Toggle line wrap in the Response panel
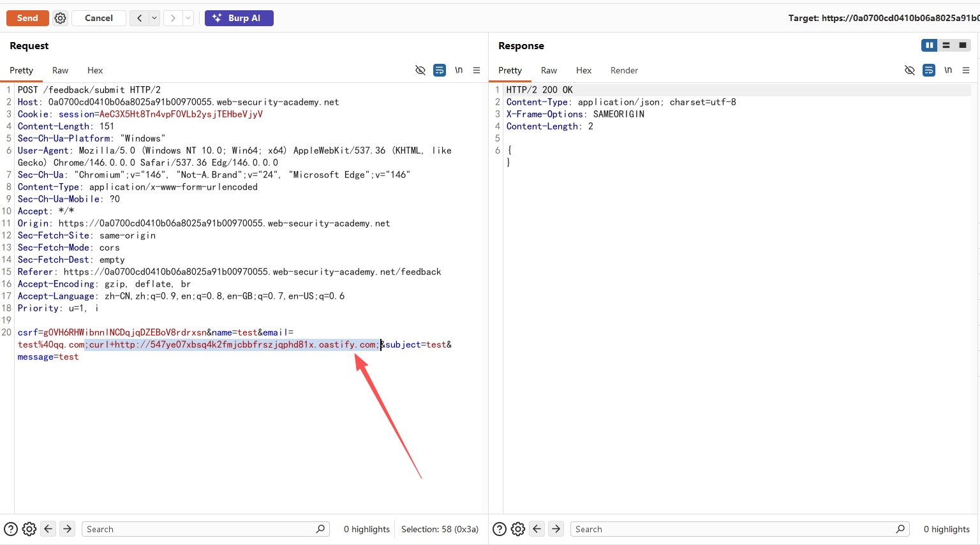980x545 pixels. [929, 70]
